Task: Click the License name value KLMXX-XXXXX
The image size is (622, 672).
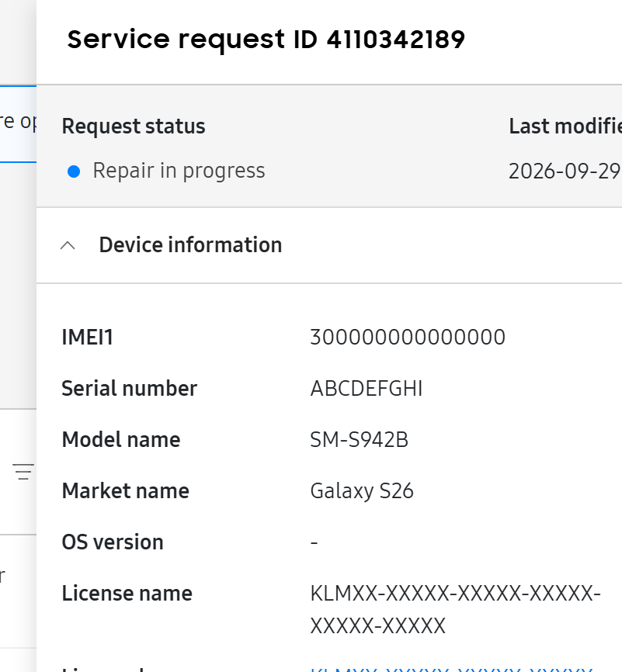Action: pyautogui.click(x=455, y=609)
